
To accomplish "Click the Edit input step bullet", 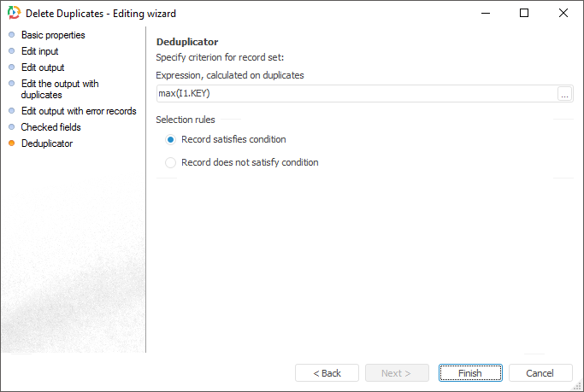I will tap(11, 51).
